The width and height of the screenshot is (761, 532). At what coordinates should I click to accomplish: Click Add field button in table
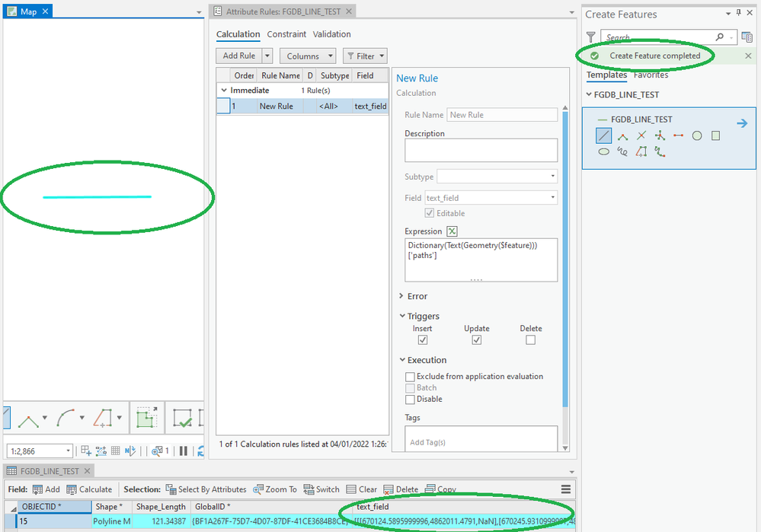[46, 489]
